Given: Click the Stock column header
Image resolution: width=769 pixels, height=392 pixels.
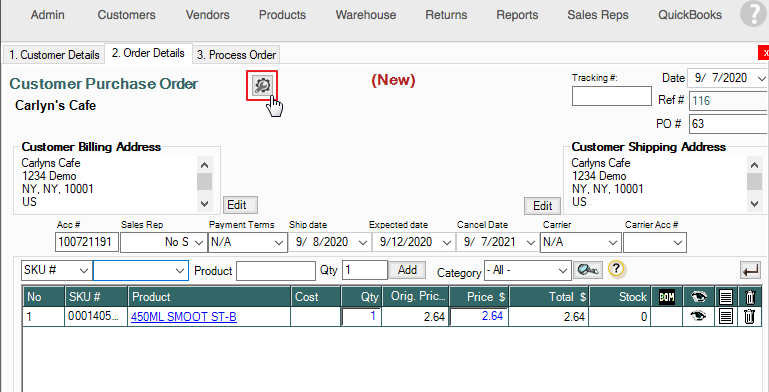Looking at the screenshot, I should click(620, 297).
